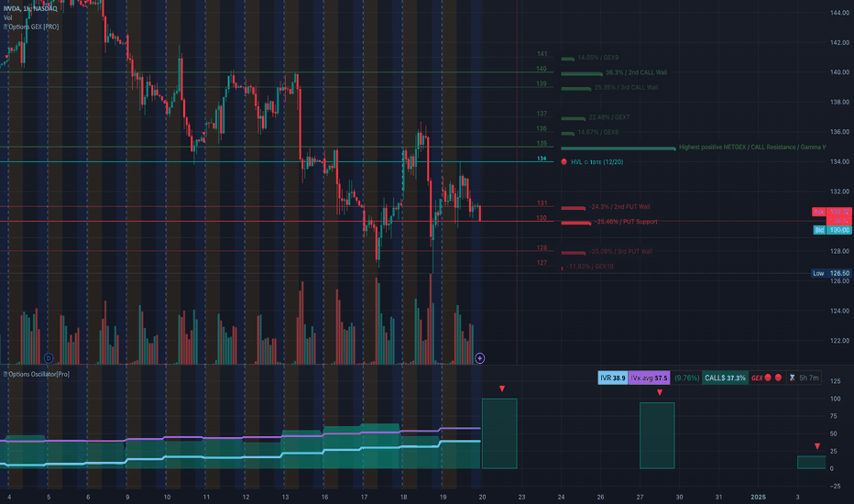854x504 pixels.
Task: Click 144.00 on the price axis
Action: pyautogui.click(x=840, y=13)
